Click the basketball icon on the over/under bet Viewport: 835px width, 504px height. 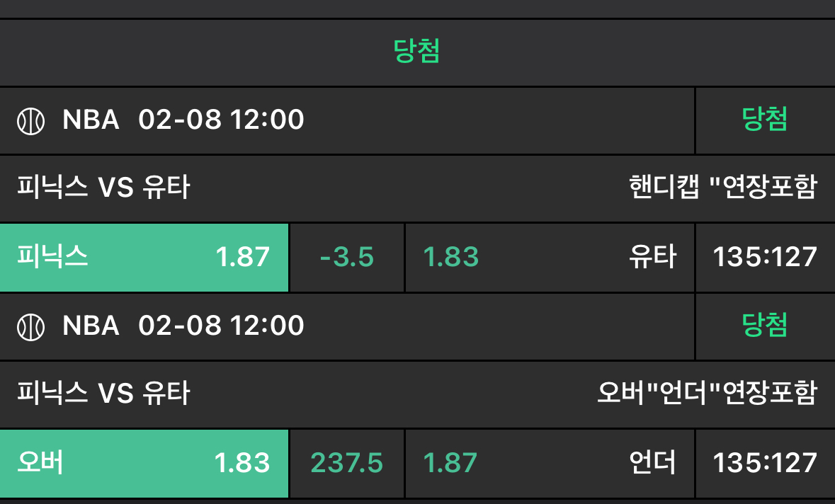coord(30,327)
